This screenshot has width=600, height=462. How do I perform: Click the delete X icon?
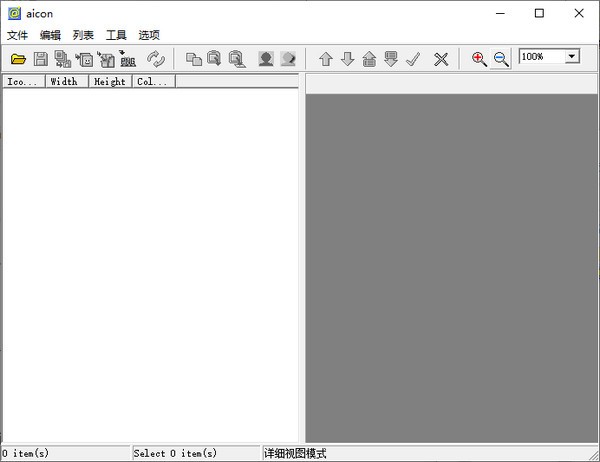440,59
